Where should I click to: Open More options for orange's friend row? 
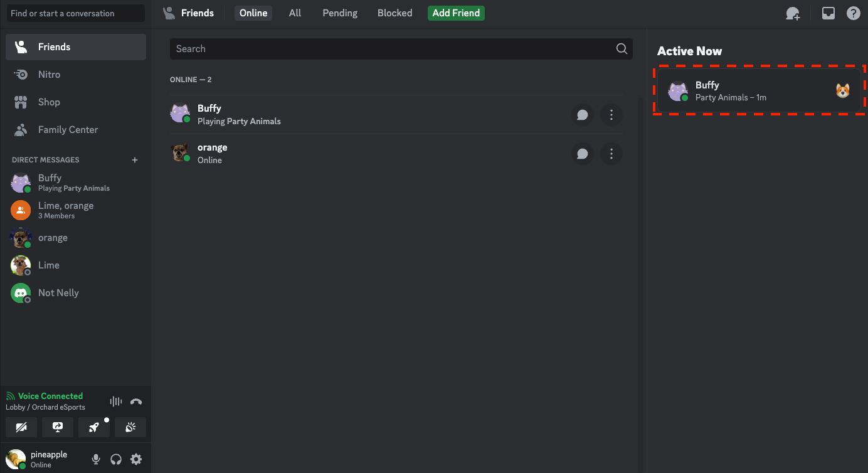(x=611, y=154)
